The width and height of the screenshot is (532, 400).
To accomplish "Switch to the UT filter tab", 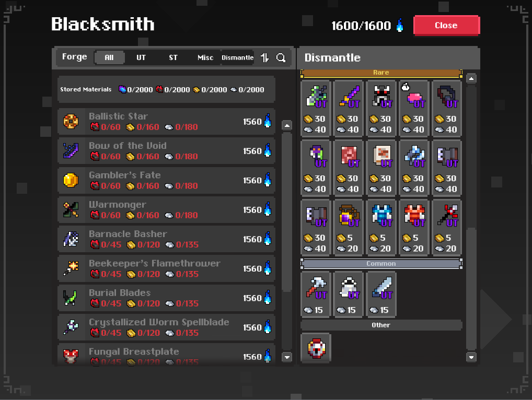I will click(x=141, y=57).
